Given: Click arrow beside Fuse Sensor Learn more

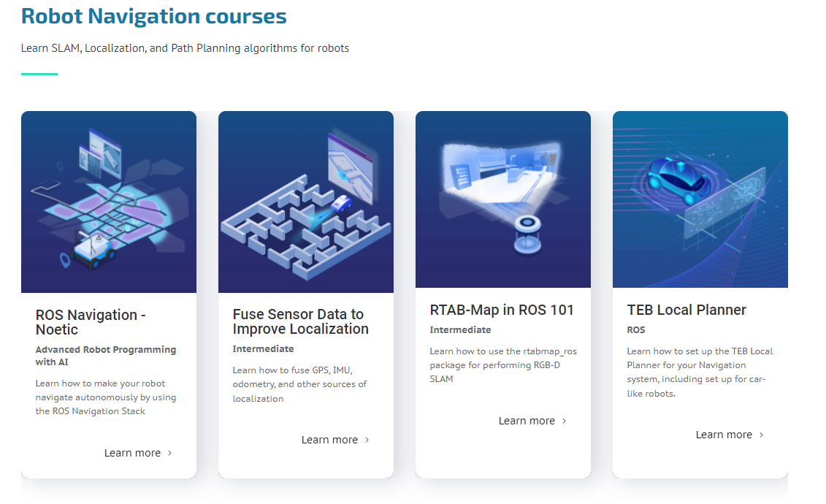Looking at the screenshot, I should point(367,440).
